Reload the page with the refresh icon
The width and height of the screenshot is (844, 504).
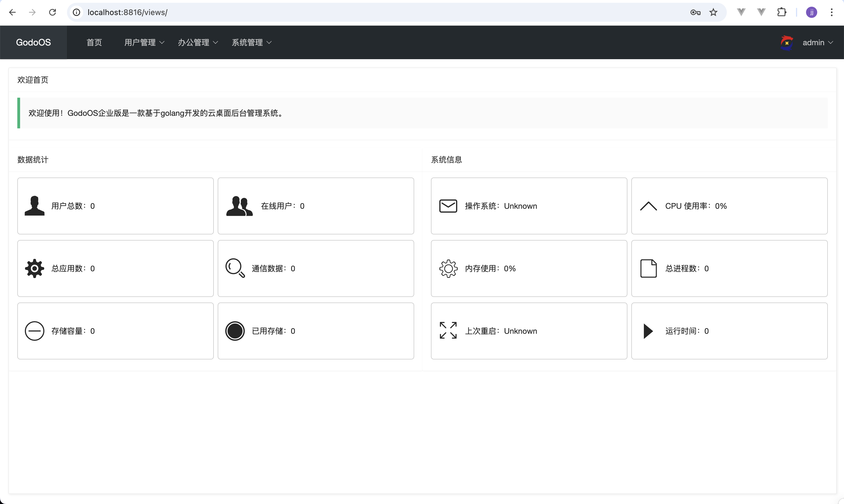point(53,13)
